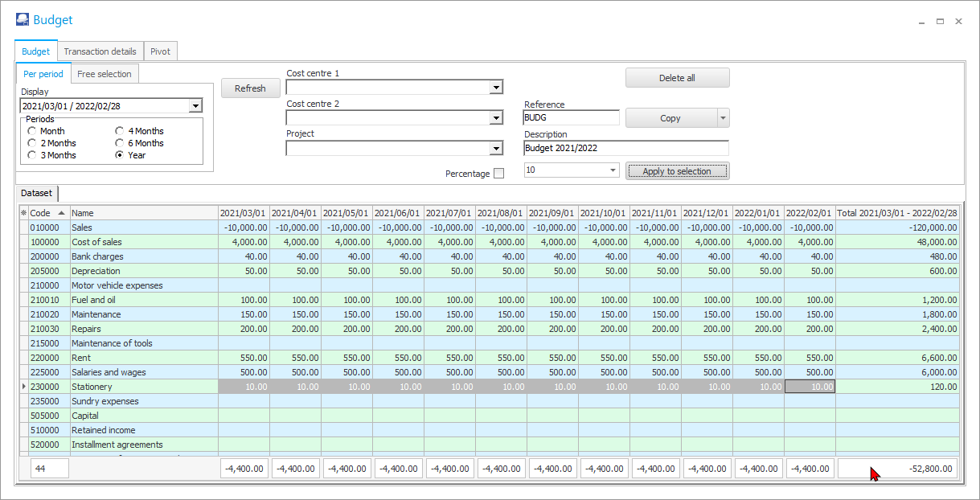
Task: Choose the 6 Months period option
Action: click(x=120, y=143)
